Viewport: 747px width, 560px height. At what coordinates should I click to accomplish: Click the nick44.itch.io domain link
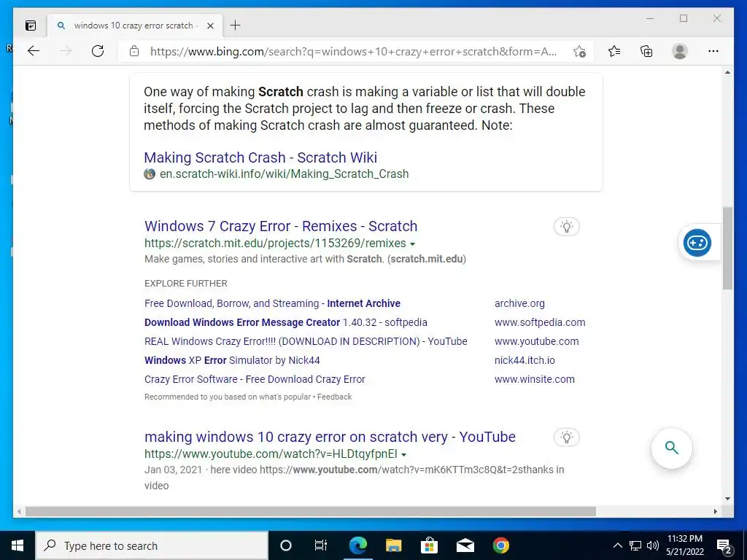[525, 360]
